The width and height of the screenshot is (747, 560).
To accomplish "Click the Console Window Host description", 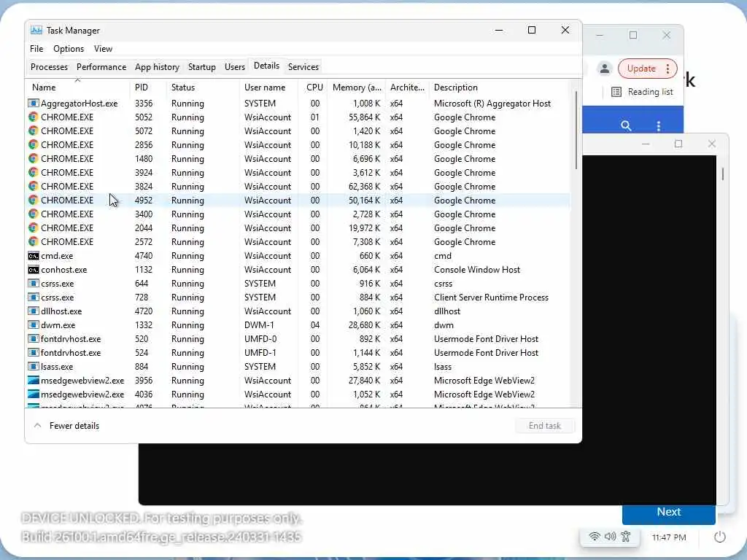I will pyautogui.click(x=477, y=270).
